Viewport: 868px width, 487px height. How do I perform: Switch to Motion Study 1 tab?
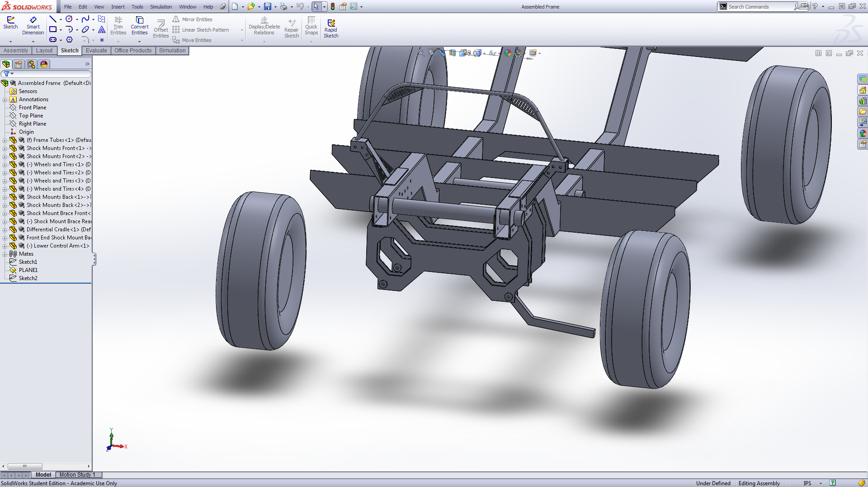[77, 475]
